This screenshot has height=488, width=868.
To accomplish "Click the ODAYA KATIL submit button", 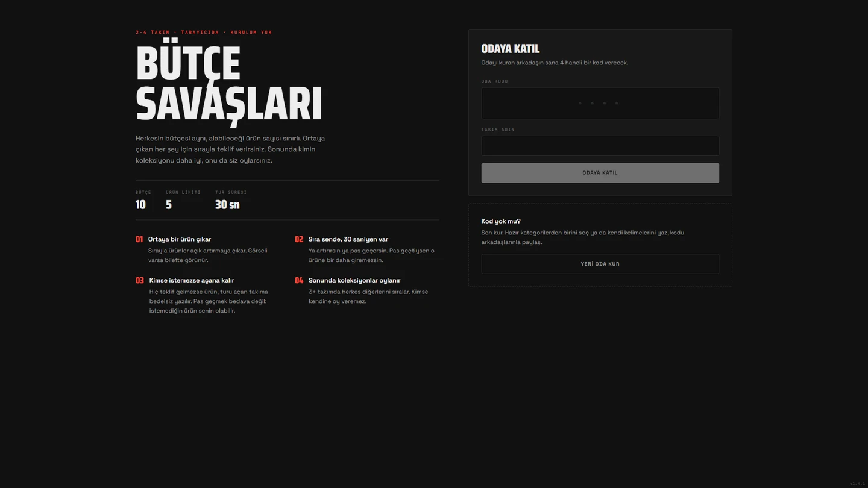I will click(x=600, y=173).
